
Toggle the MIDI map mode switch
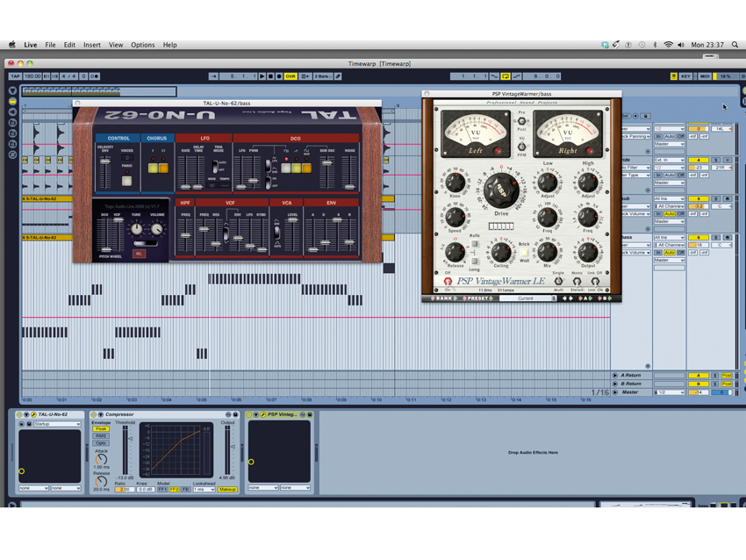(705, 76)
